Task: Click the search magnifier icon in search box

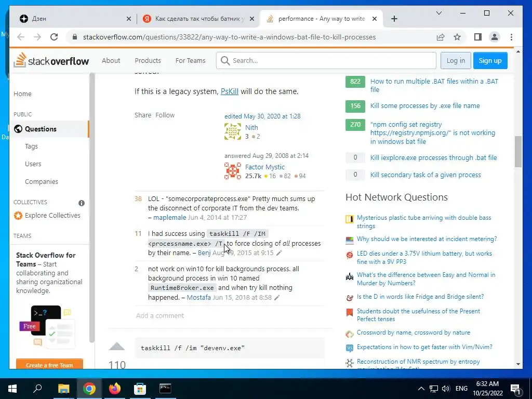Action: coord(225,60)
